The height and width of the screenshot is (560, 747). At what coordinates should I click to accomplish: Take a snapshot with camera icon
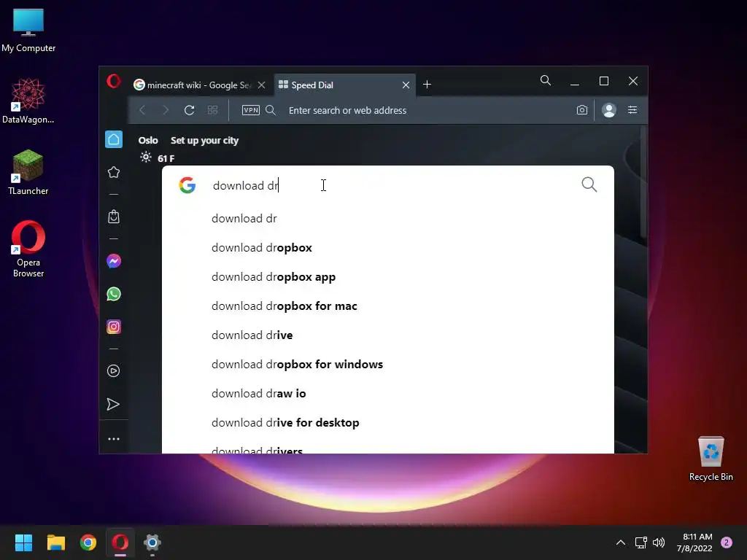[581, 110]
